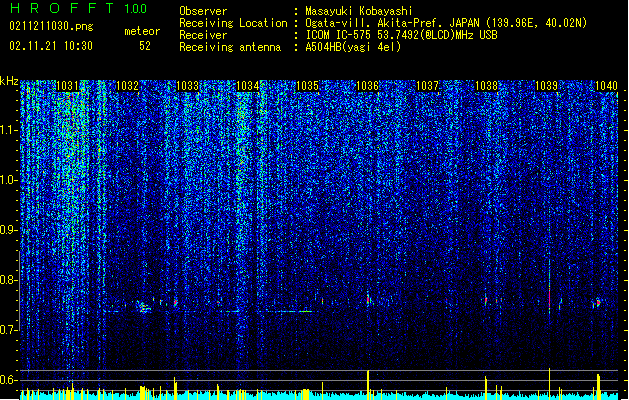Select the observer name Masayuki Kobayashi
The image size is (629, 400).
coord(359,11)
